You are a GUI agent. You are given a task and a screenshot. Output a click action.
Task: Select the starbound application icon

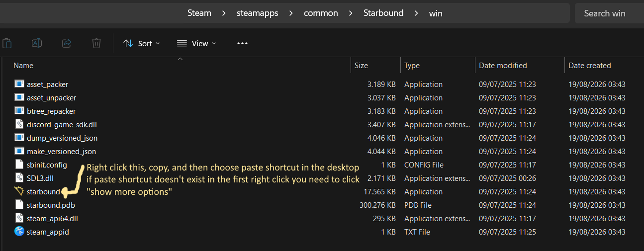click(19, 191)
